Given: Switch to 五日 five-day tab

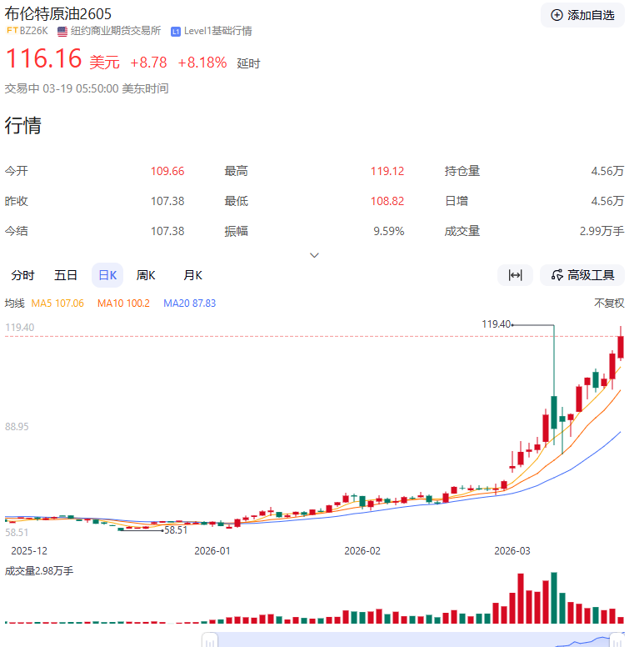Looking at the screenshot, I should point(66,275).
